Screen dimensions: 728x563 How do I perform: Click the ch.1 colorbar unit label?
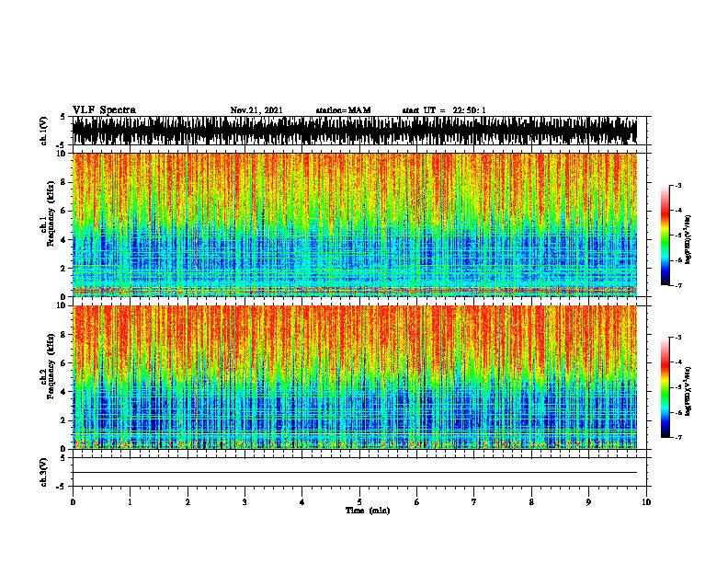coord(688,240)
